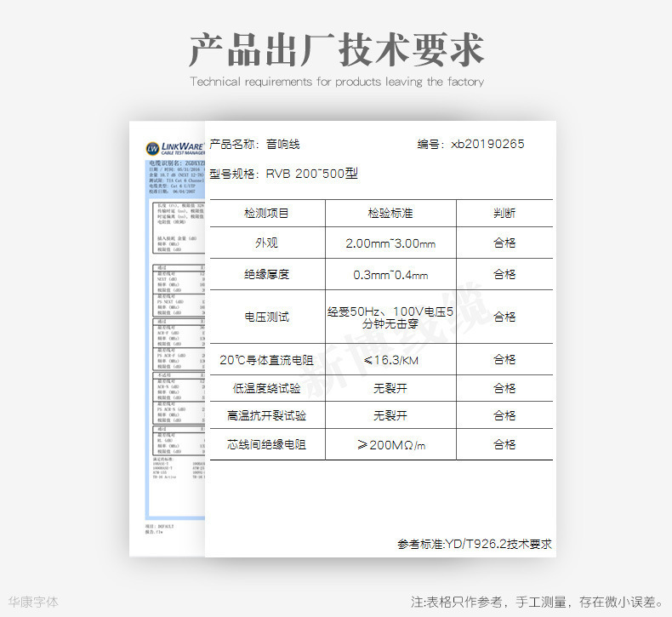Select the ≤16.3/KM value cell
This screenshot has width=672, height=617.
point(390,360)
